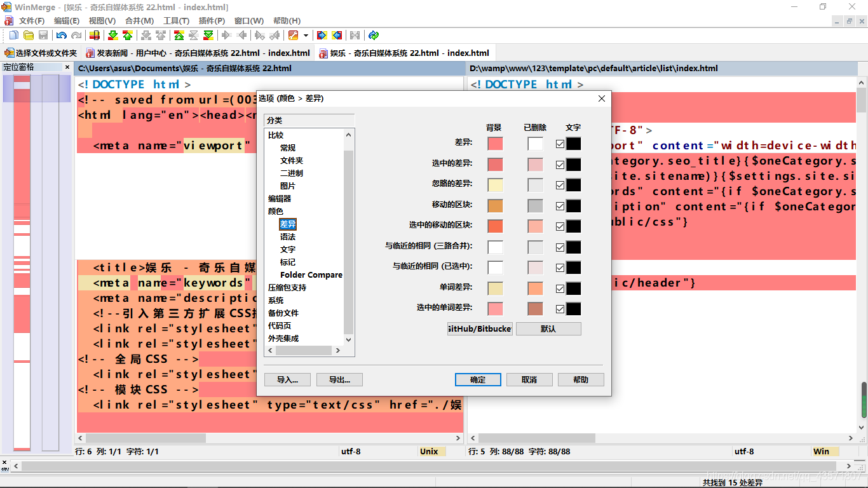This screenshot has height=488, width=868.
Task: Go to the previous conflict
Action: click(x=161, y=36)
